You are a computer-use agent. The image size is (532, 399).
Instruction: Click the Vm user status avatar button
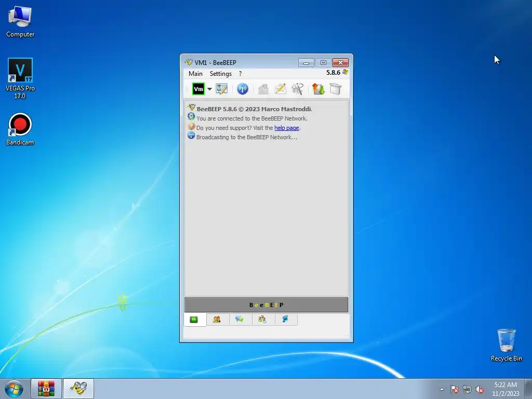pyautogui.click(x=198, y=89)
